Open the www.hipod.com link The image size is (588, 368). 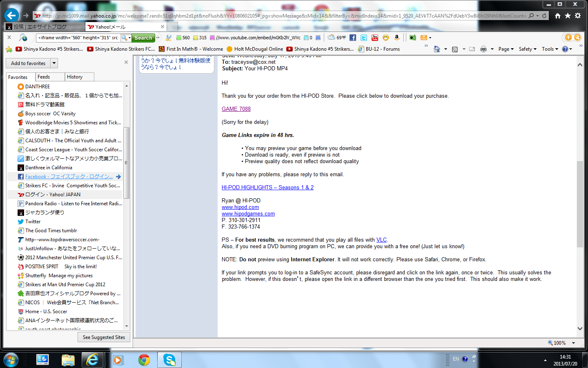click(x=240, y=207)
